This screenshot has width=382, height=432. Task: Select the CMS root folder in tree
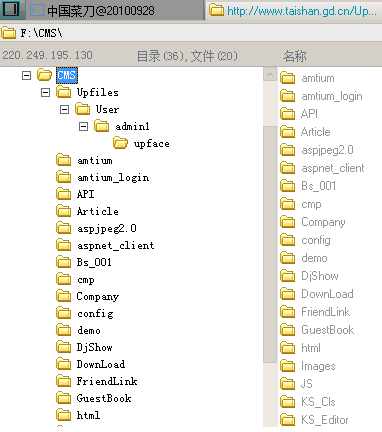pos(66,75)
